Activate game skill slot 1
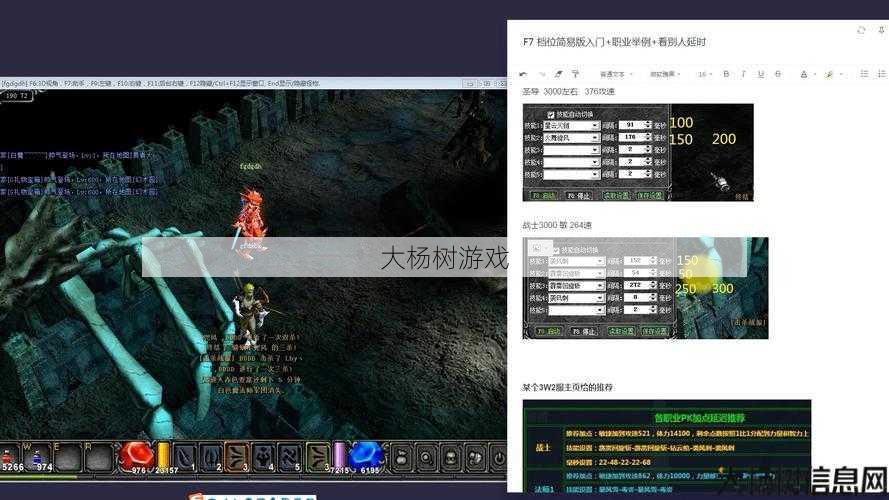 coord(185,457)
